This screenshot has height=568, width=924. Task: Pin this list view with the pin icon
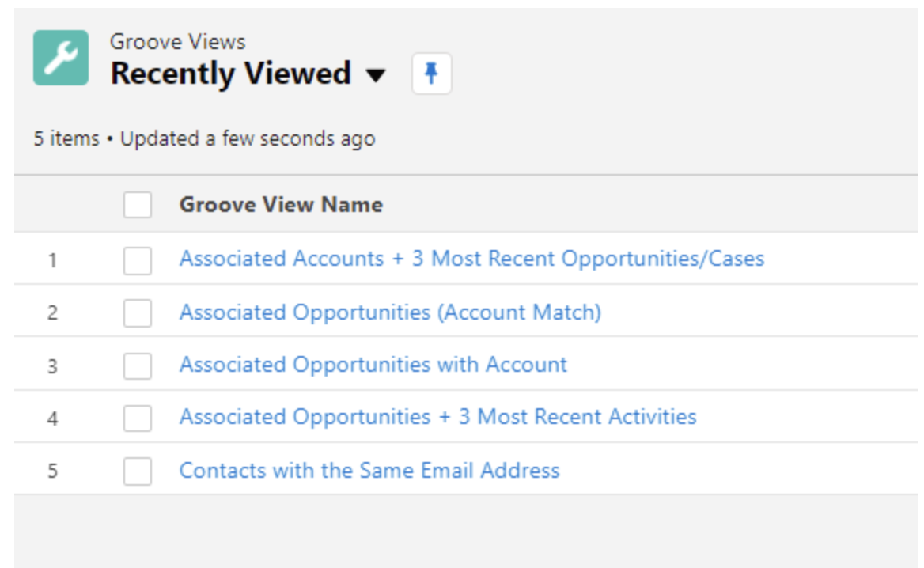(x=431, y=73)
